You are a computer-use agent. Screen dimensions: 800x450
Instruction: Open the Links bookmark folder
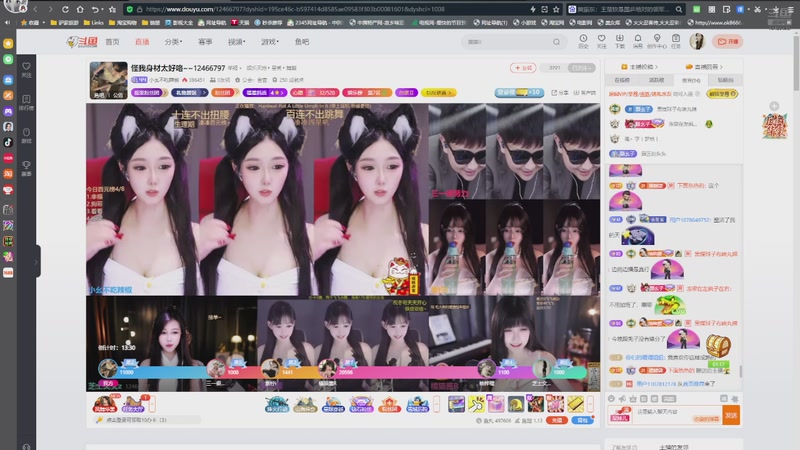93,22
